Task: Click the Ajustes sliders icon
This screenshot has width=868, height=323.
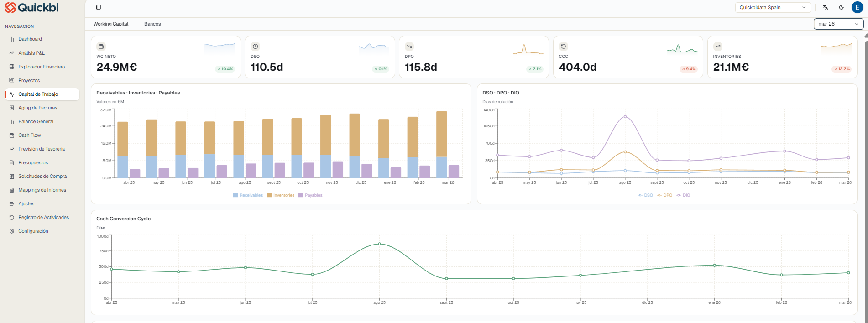Action: [12, 203]
